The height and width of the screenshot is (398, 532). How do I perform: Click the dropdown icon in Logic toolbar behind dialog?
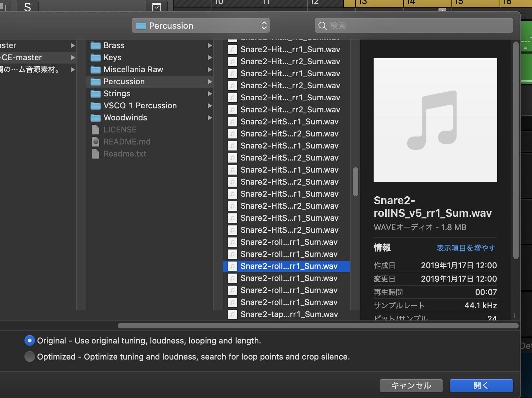click(157, 7)
